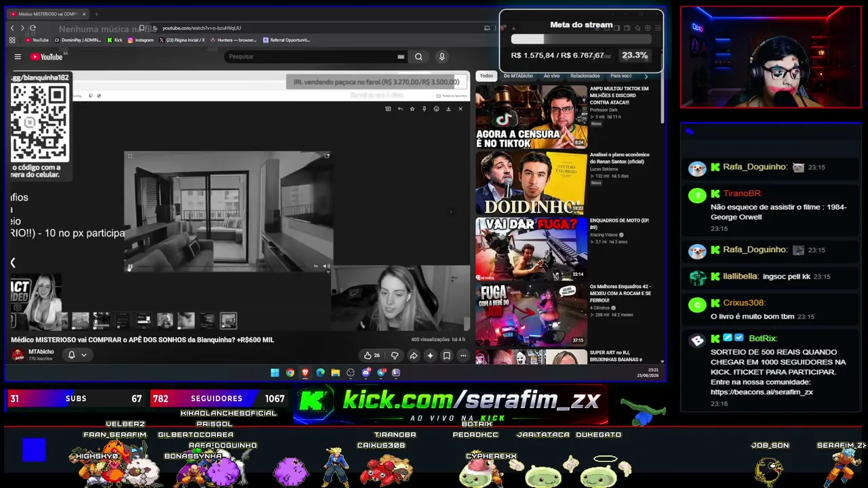Go back in the browser
This screenshot has height=488, width=868.
[12, 28]
